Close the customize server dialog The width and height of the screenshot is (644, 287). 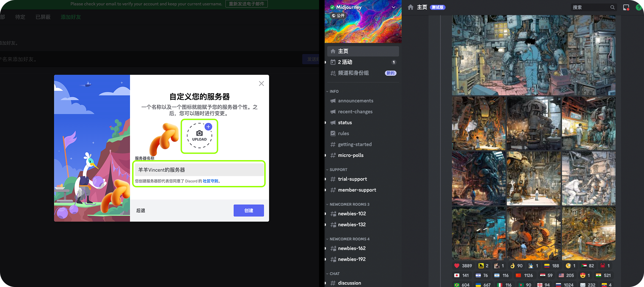click(x=261, y=84)
